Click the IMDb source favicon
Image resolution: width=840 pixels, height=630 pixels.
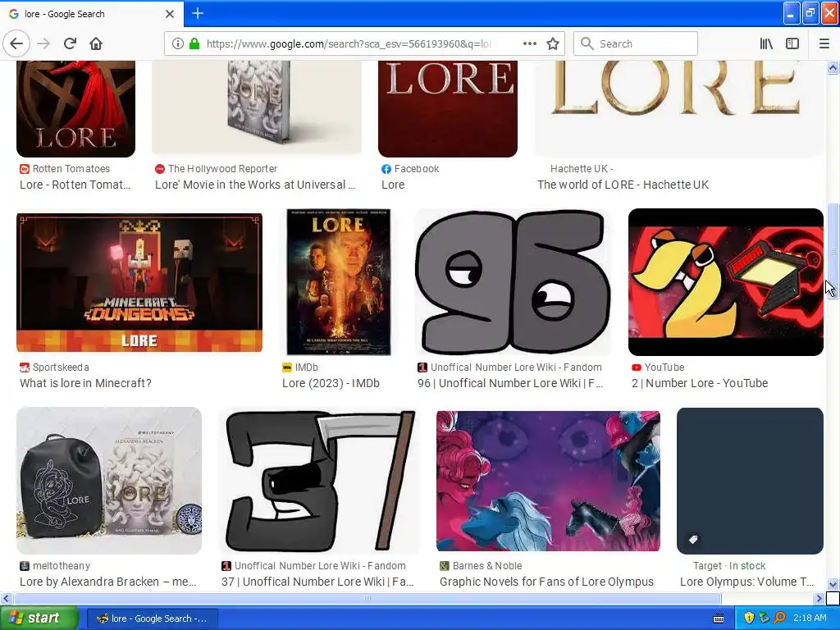point(287,367)
